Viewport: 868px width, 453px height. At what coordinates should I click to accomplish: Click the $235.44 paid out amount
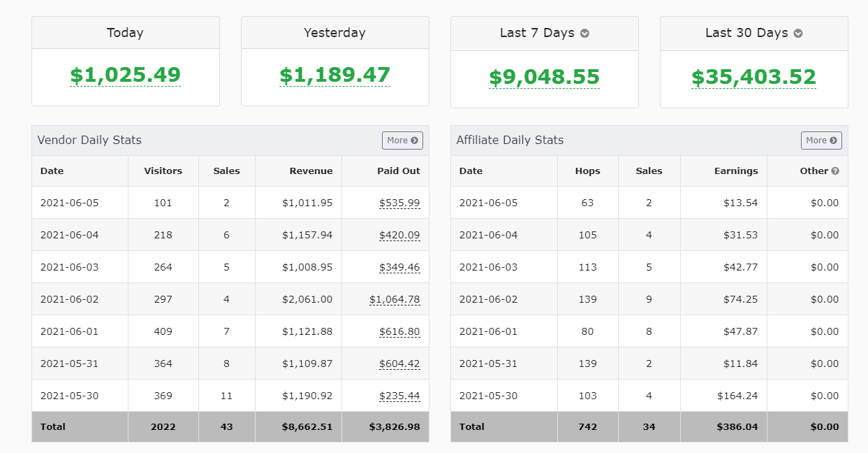coord(399,396)
